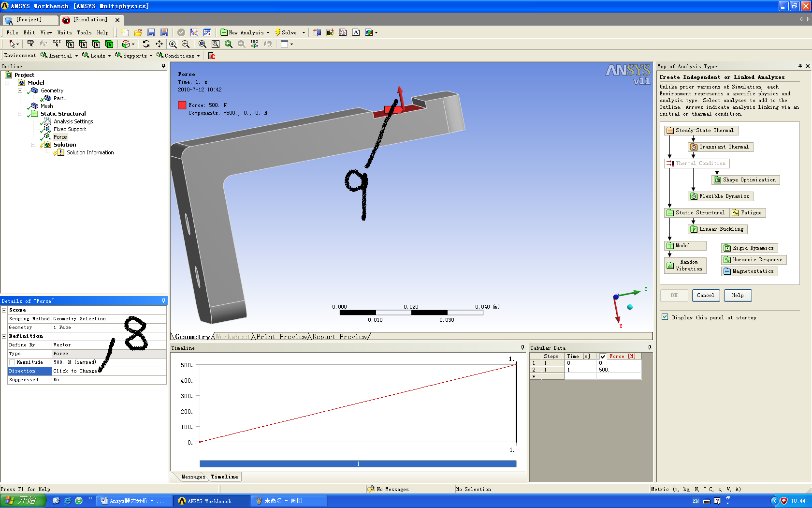Choose Static Structural analysis type
The height and width of the screenshot is (508, 812).
pyautogui.click(x=696, y=212)
